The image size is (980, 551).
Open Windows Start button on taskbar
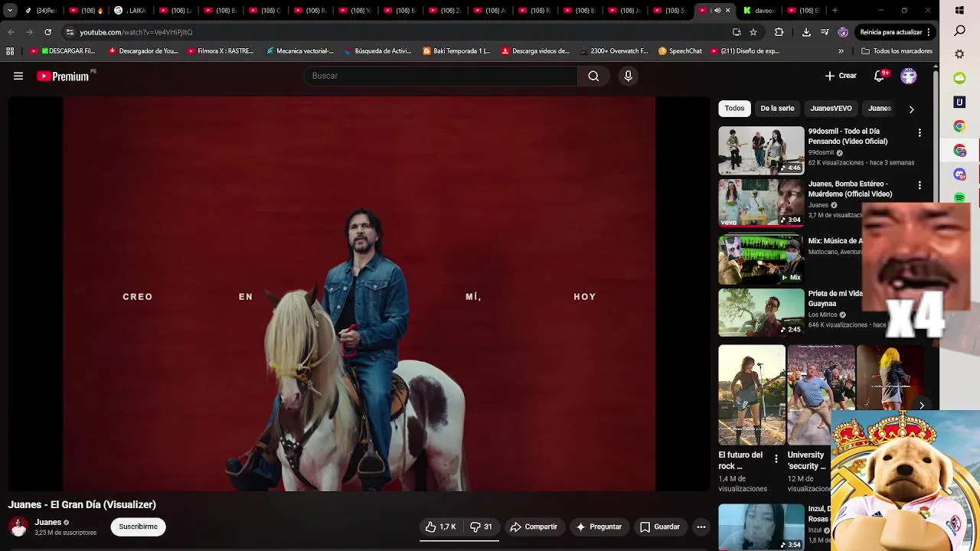[959, 11]
